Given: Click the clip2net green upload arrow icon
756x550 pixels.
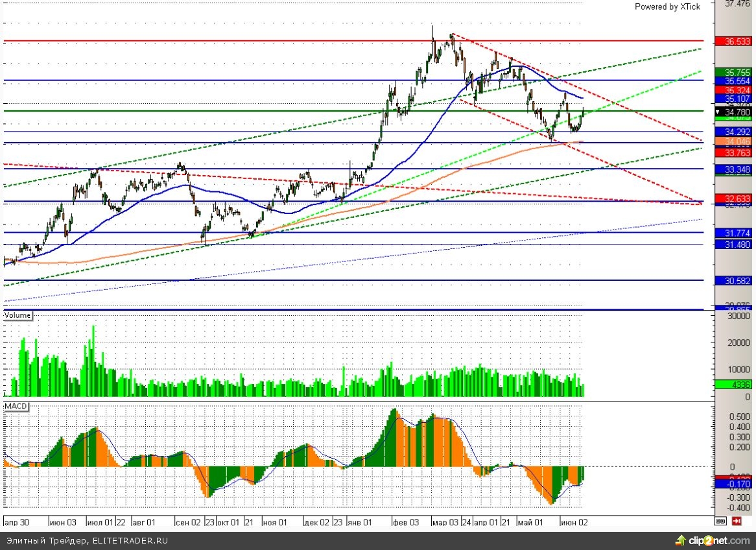Looking at the screenshot, I should point(680,540).
